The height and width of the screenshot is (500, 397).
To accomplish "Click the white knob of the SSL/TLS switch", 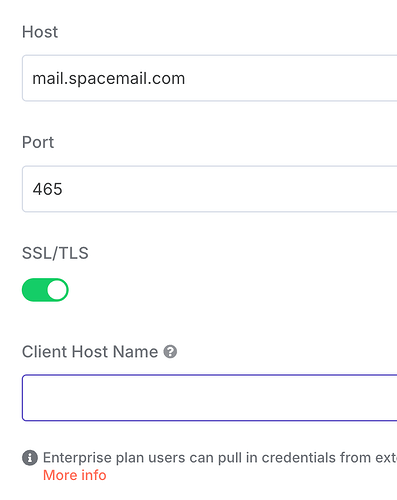I will coord(57,290).
